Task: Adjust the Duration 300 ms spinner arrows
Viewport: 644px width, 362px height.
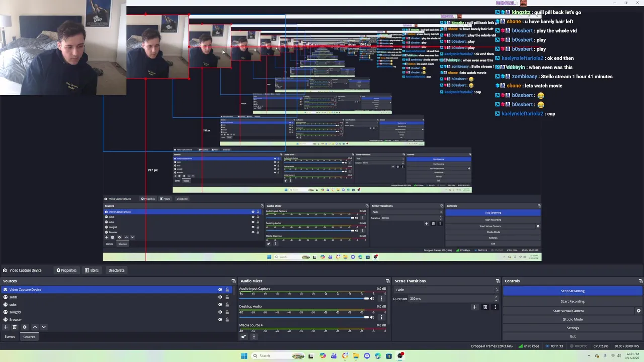Action: point(496,299)
